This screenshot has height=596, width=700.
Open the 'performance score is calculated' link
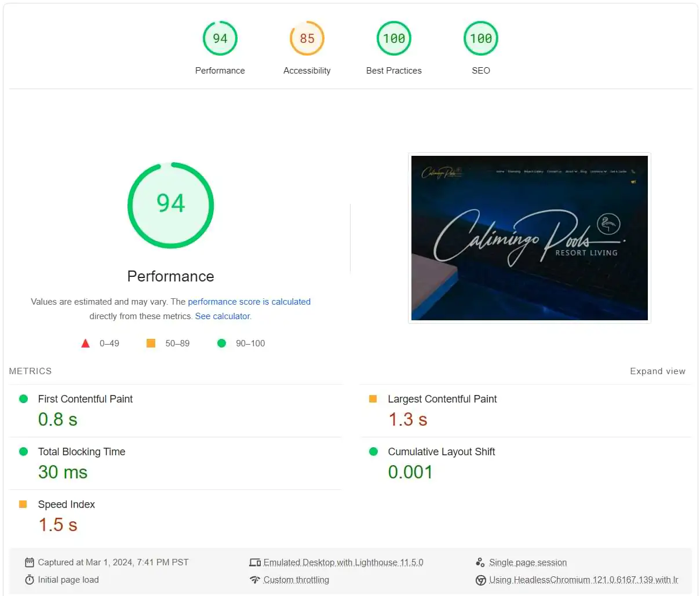249,302
